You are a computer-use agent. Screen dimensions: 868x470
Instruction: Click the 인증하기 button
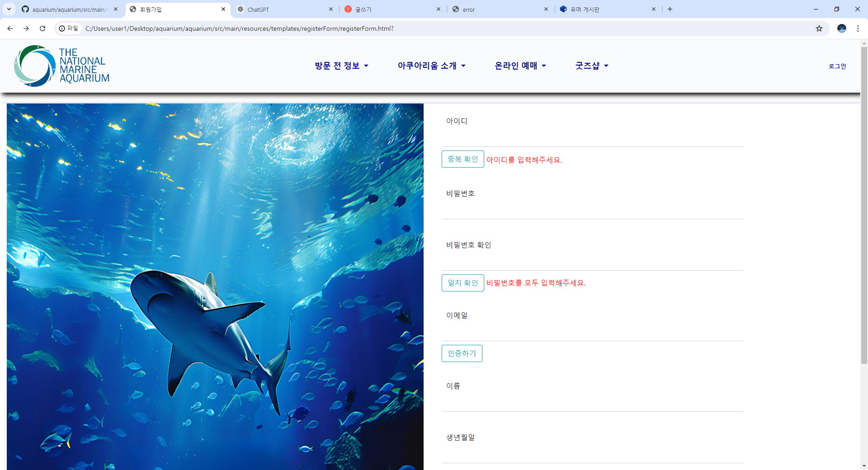462,353
